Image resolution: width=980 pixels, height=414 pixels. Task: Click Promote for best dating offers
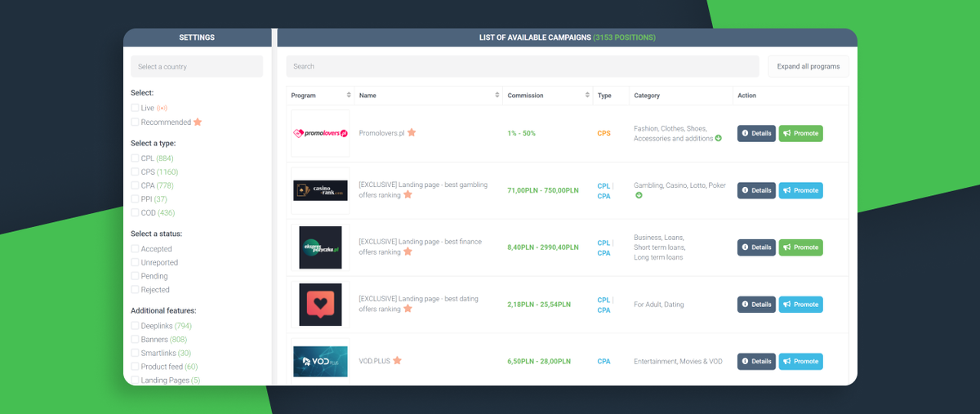click(801, 305)
